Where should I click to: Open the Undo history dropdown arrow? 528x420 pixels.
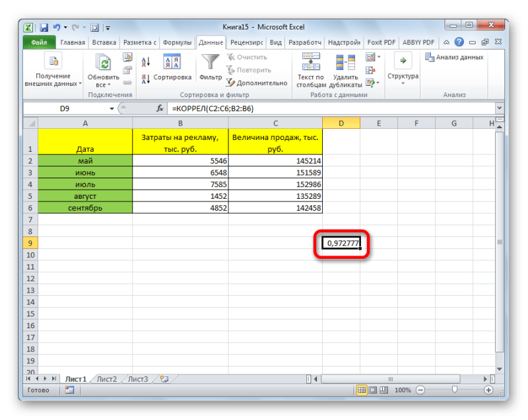coord(65,28)
